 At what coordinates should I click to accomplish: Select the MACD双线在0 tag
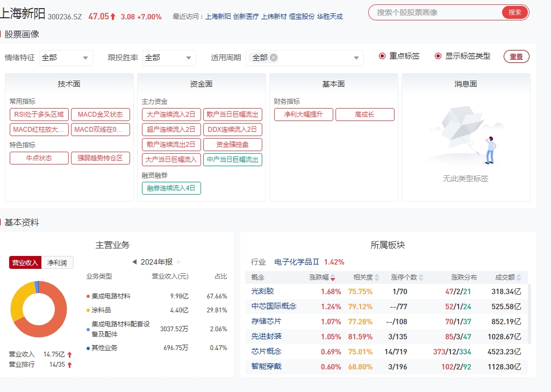(101, 130)
